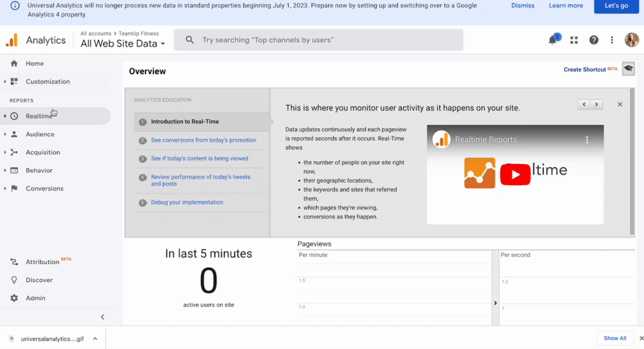Close the Analytics Education panel
The width and height of the screenshot is (644, 349).
[x=620, y=104]
